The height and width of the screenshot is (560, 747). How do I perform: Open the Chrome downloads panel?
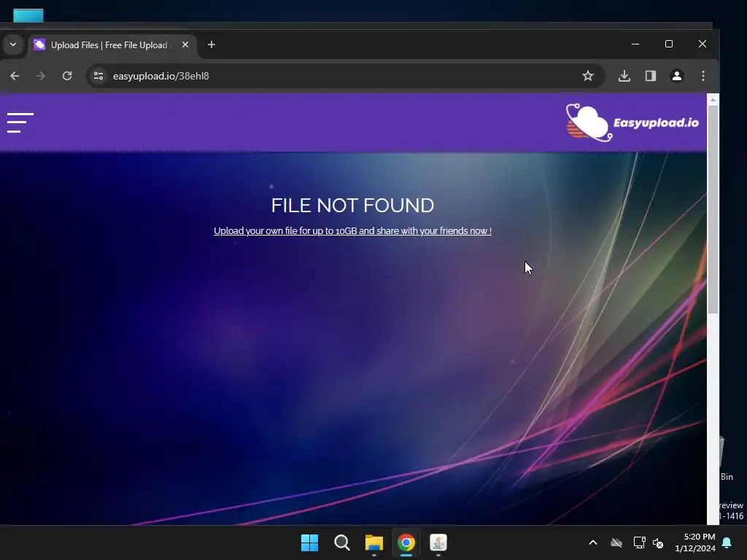(x=624, y=76)
